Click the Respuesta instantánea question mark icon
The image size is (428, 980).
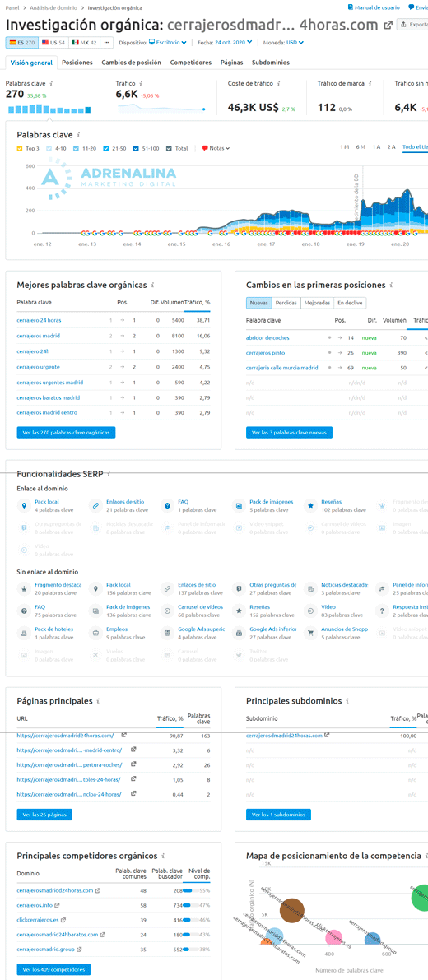click(x=381, y=611)
